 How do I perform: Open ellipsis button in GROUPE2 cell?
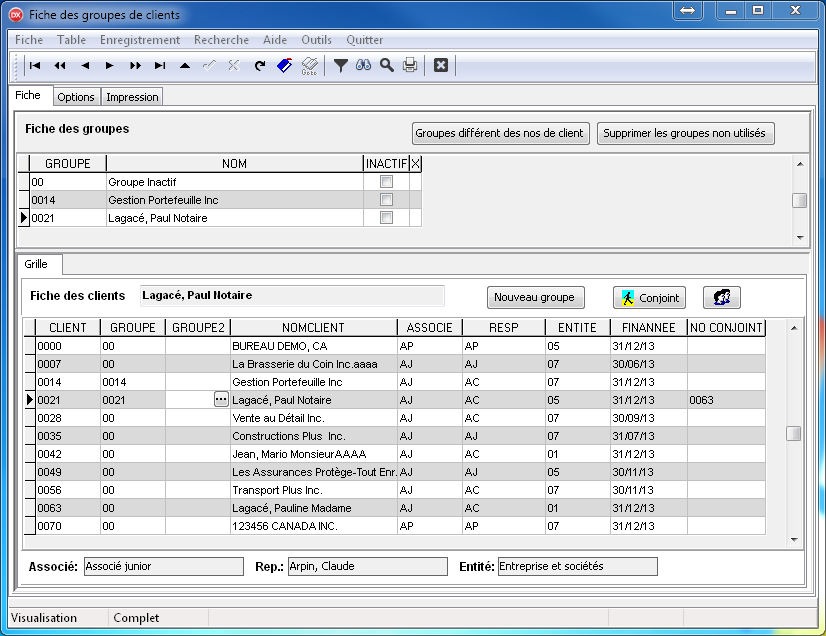pyautogui.click(x=221, y=399)
